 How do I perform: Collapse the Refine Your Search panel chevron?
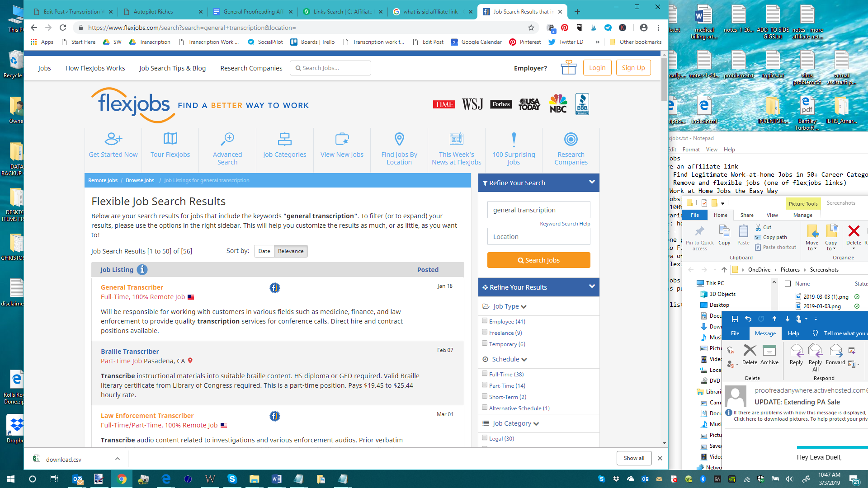pyautogui.click(x=591, y=182)
